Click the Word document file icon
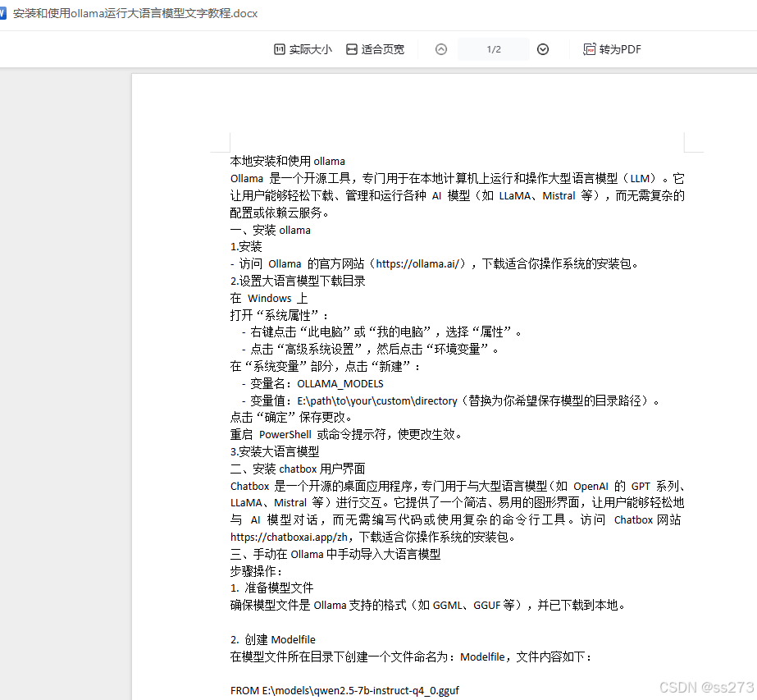Image resolution: width=757 pixels, height=700 pixels. [x=2, y=13]
